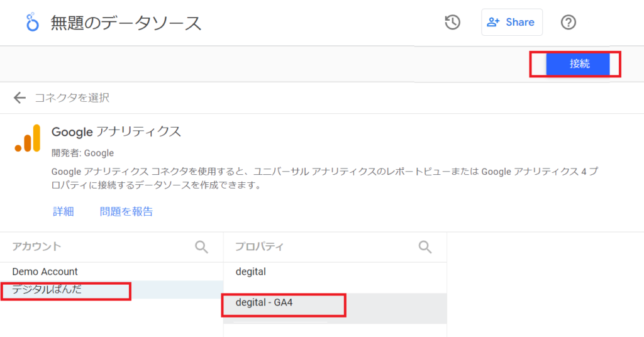The width and height of the screenshot is (644, 337).
Task: Choose the degital property
Action: pyautogui.click(x=251, y=272)
